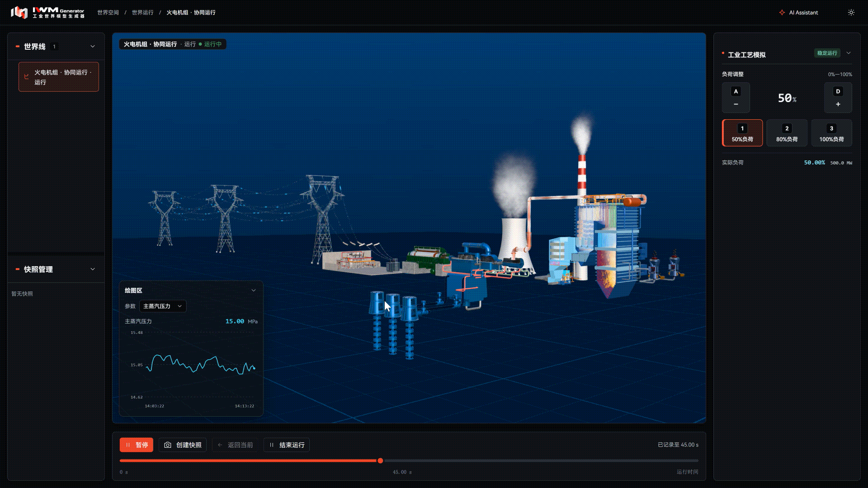Go to 世界运行 breadcrumb

143,13
